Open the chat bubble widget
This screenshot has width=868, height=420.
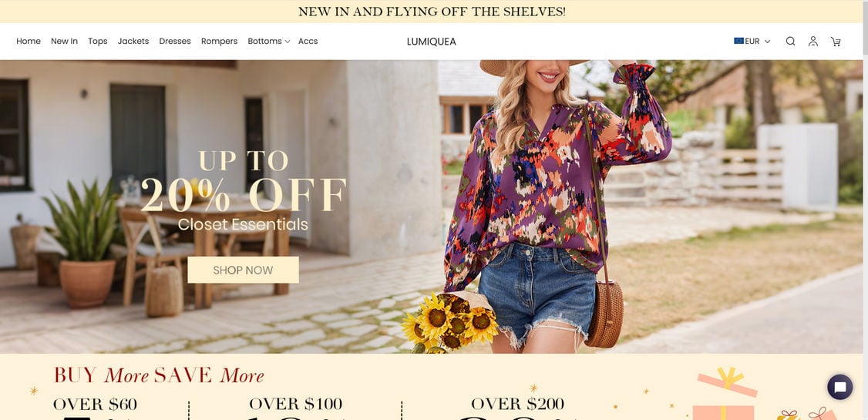tap(839, 387)
